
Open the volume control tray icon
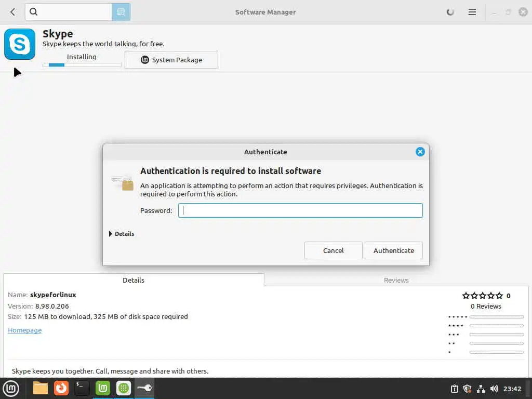(494, 389)
